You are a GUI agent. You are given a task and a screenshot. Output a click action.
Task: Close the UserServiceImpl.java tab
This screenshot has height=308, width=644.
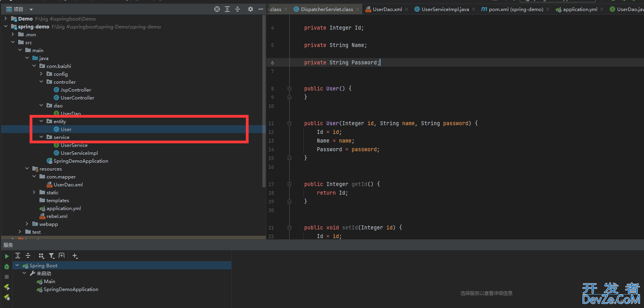pos(474,9)
